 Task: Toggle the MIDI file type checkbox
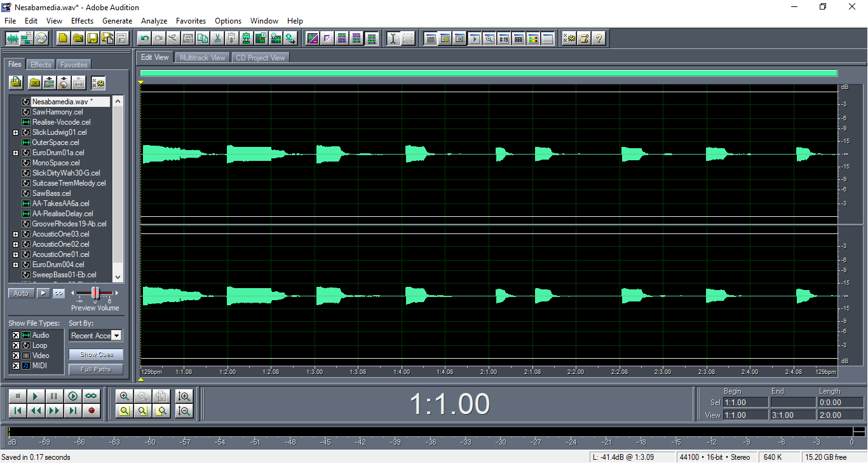(16, 366)
